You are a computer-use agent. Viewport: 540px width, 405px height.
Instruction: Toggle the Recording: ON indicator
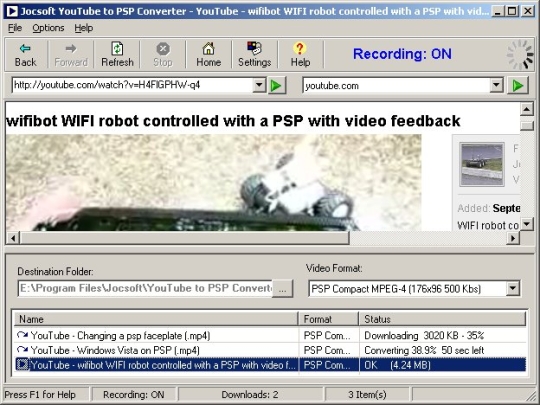pos(402,54)
